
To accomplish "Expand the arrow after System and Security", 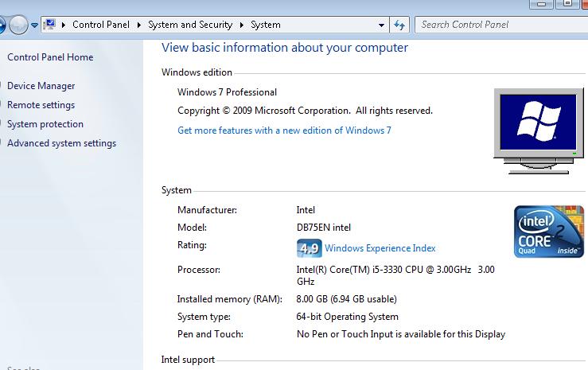I will pos(242,25).
